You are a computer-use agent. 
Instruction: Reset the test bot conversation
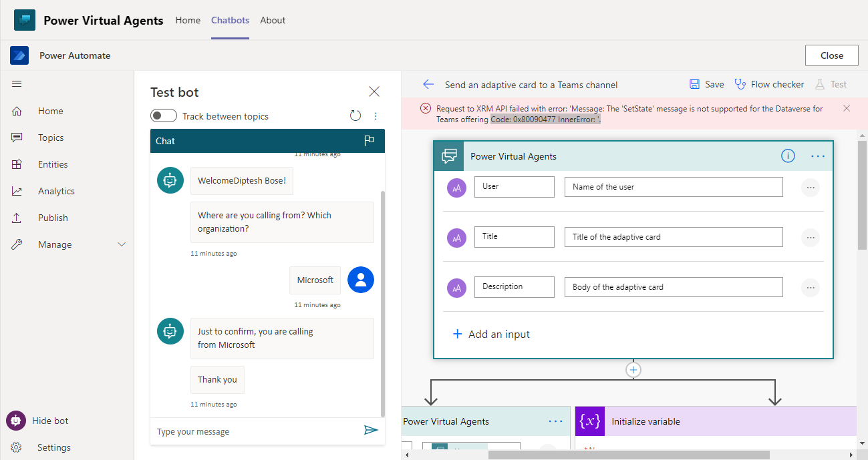(x=355, y=116)
